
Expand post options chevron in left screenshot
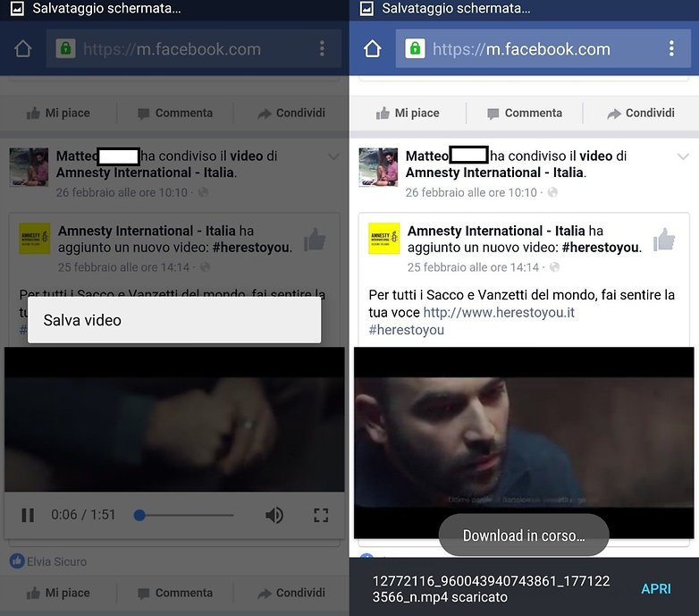[333, 156]
